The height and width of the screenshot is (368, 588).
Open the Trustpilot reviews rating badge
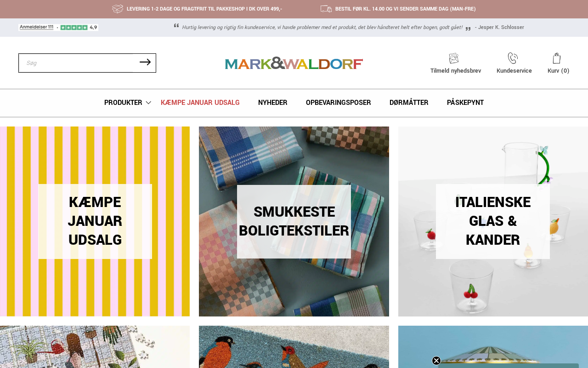point(58,28)
